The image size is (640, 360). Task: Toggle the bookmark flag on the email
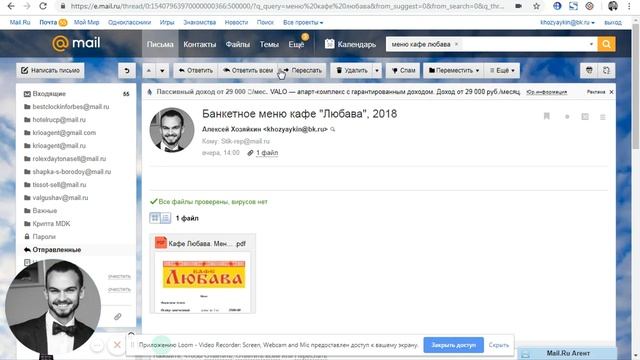547,117
